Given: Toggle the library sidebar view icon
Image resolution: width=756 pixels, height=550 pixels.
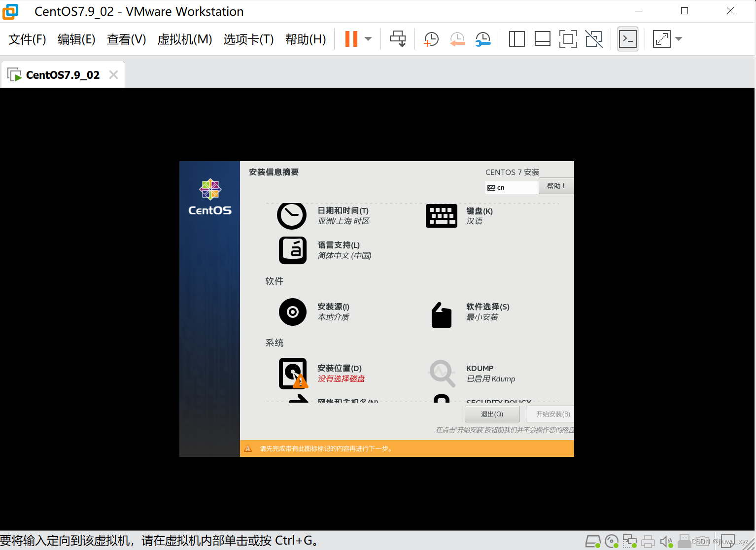Looking at the screenshot, I should tap(516, 39).
